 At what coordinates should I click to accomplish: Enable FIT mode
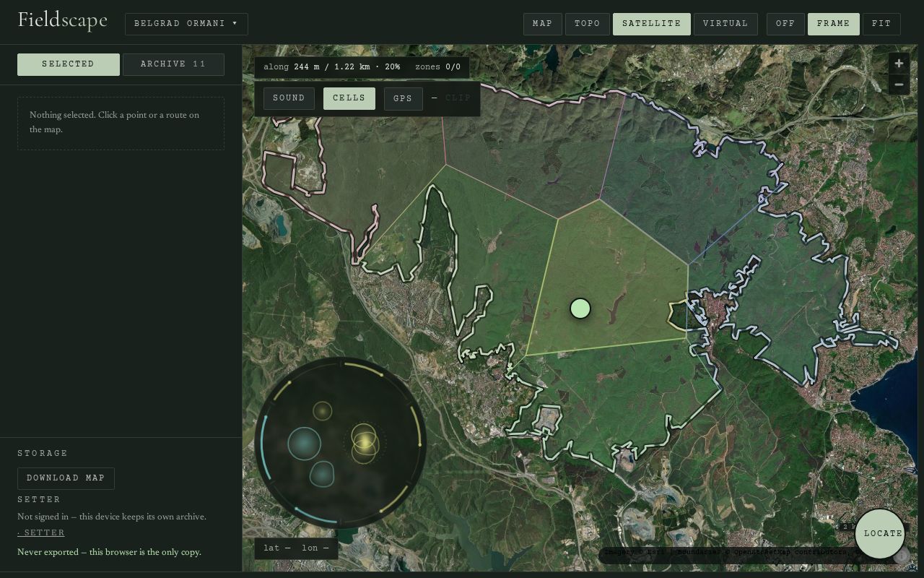point(881,24)
